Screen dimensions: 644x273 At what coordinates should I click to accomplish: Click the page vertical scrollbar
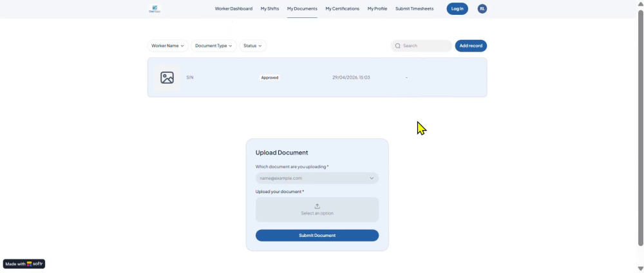[640, 127]
